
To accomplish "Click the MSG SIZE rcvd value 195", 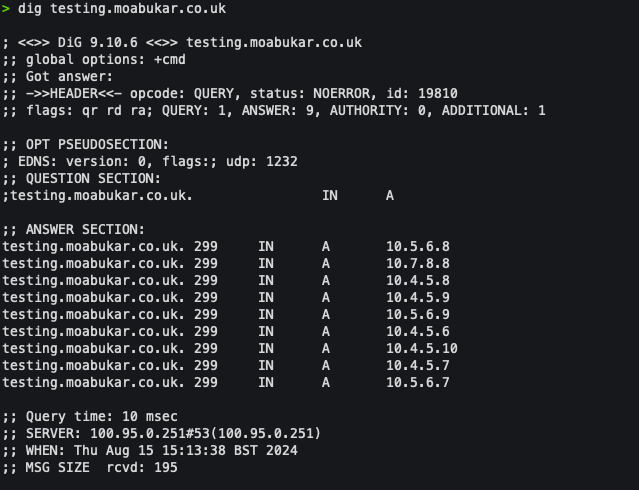I will pos(165,467).
